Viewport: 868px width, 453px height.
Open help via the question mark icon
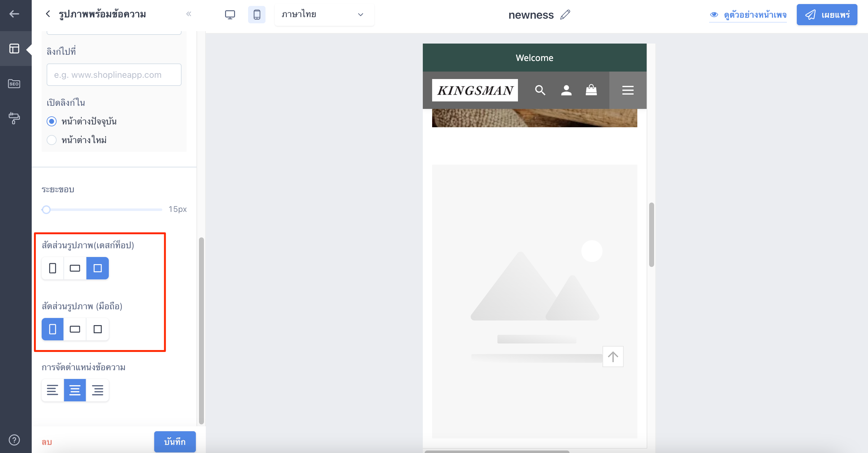tap(14, 440)
